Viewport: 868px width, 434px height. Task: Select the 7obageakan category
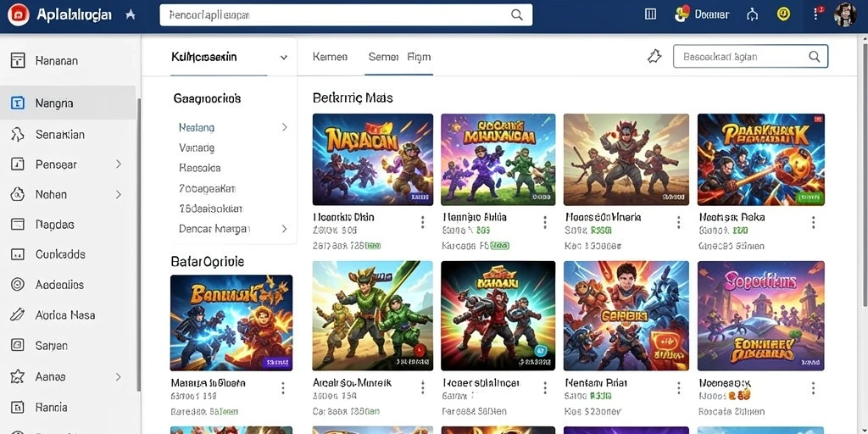coord(208,188)
